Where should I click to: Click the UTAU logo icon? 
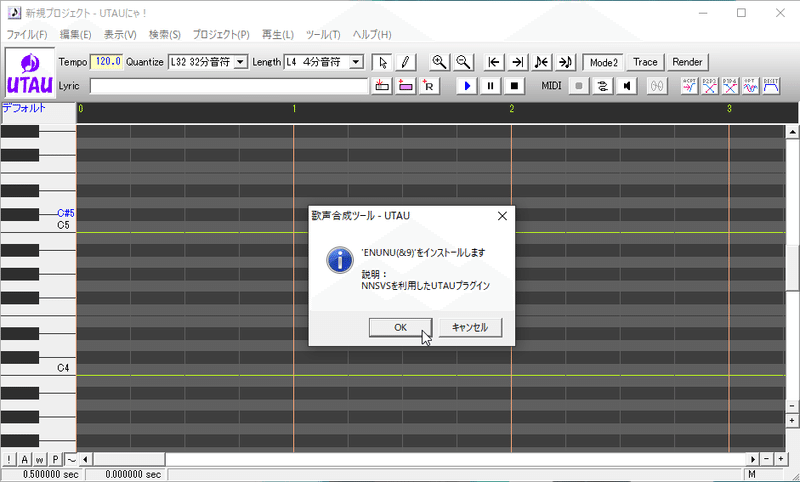click(x=30, y=73)
